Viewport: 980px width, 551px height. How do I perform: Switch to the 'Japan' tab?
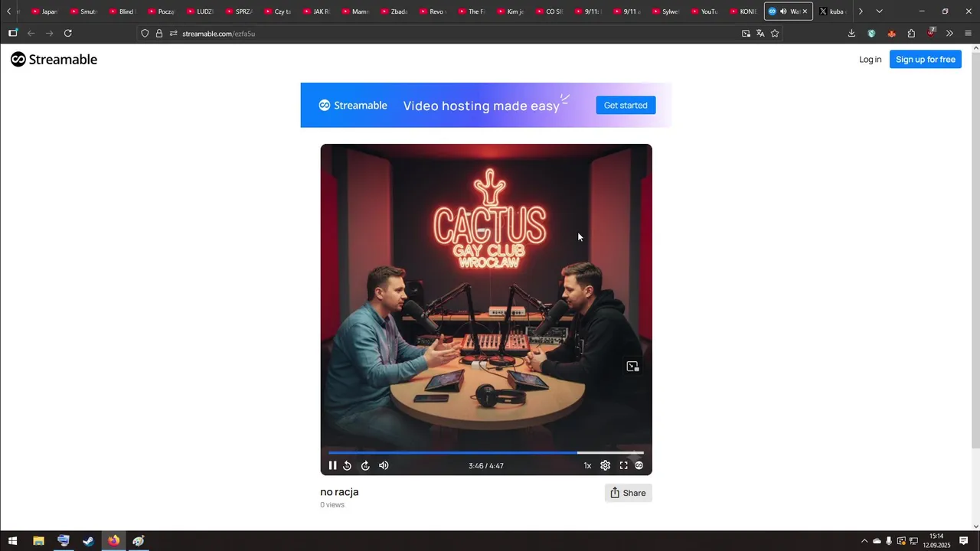click(x=44, y=11)
